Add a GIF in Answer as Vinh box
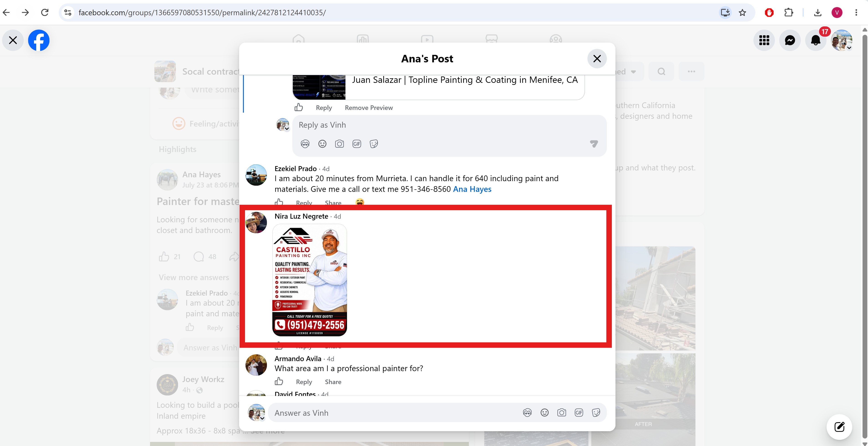The image size is (868, 446). pos(579,413)
